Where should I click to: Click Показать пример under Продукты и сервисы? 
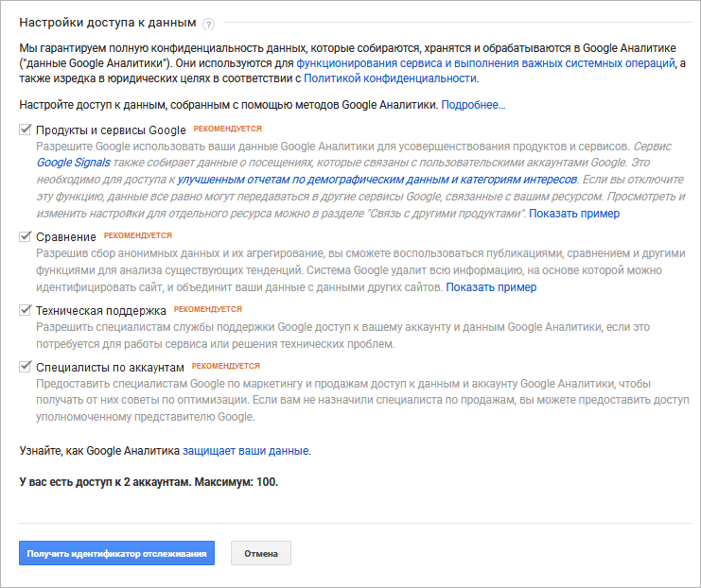574,214
